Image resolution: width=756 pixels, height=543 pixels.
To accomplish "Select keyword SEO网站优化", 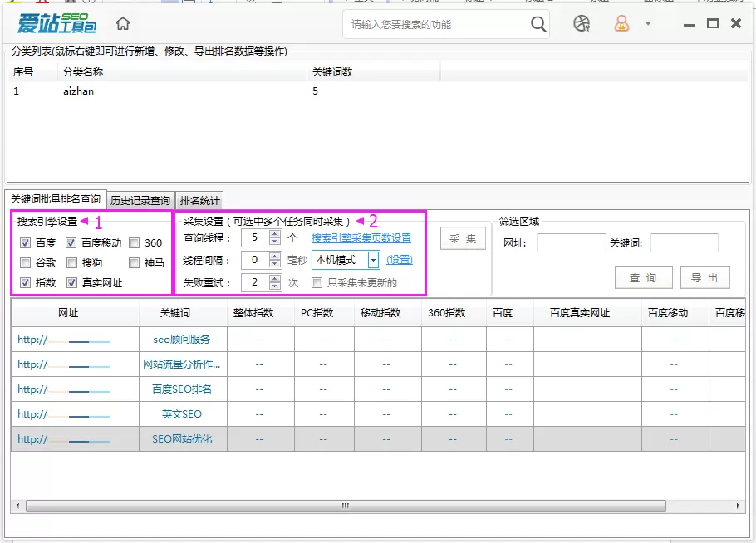I will [x=182, y=439].
